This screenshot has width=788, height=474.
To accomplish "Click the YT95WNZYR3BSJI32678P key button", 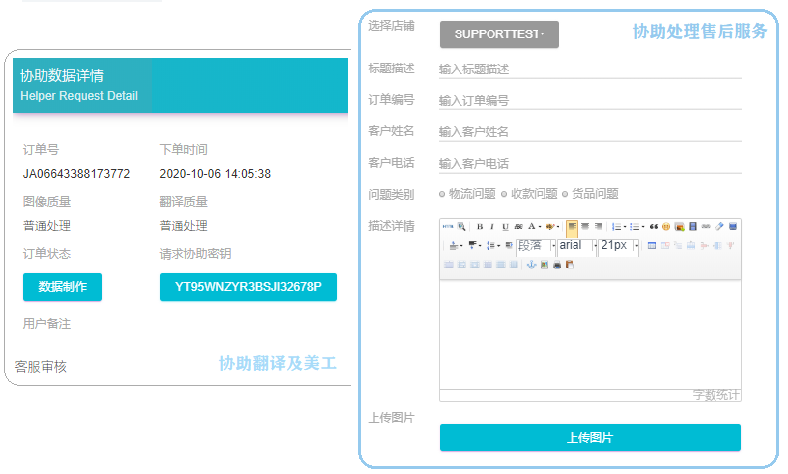I will 248,287.
